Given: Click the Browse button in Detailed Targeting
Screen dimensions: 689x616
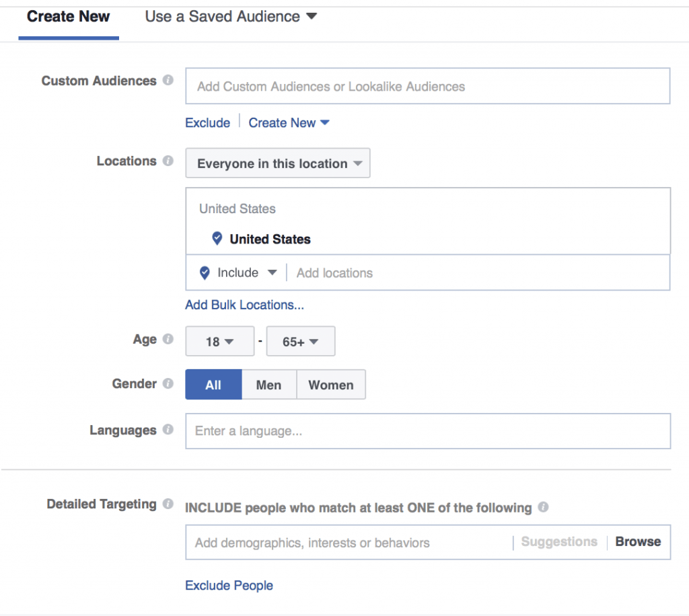Looking at the screenshot, I should pyautogui.click(x=638, y=542).
